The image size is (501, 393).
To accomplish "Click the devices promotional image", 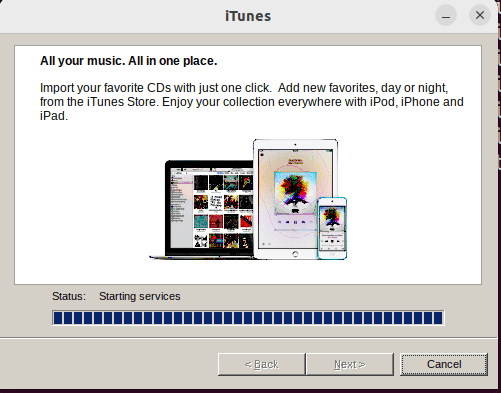I will click(248, 199).
